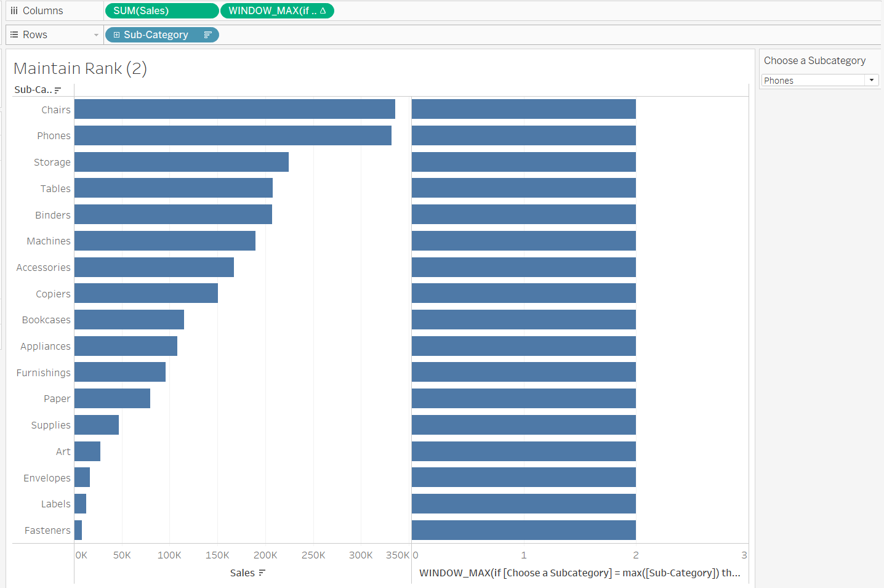Click the Storage Sales bar
Viewport: 884px width, 588px height.
182,162
